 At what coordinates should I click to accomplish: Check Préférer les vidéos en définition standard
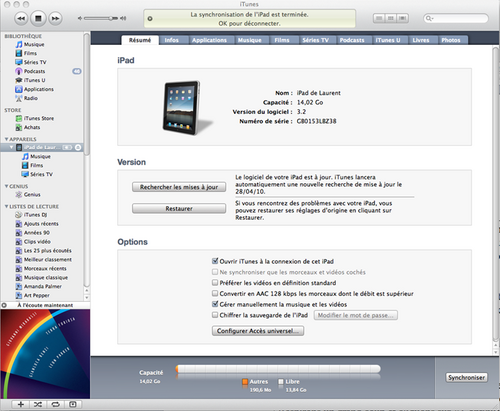pos(215,283)
